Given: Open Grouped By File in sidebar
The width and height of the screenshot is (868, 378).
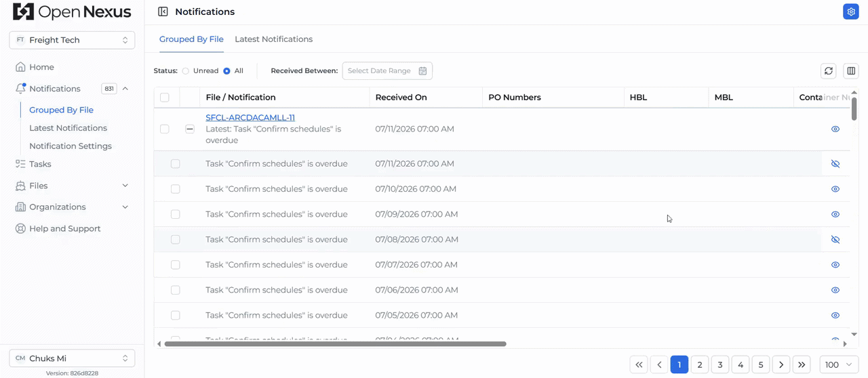Looking at the screenshot, I should [x=61, y=110].
